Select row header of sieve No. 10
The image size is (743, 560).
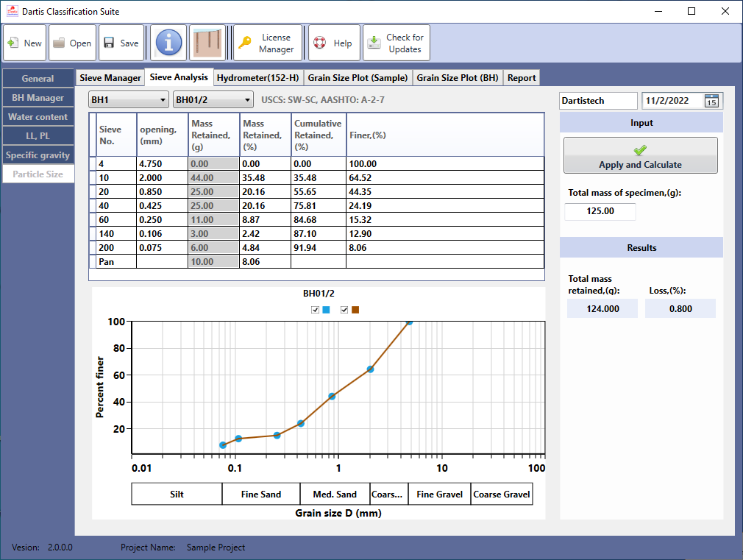click(93, 178)
